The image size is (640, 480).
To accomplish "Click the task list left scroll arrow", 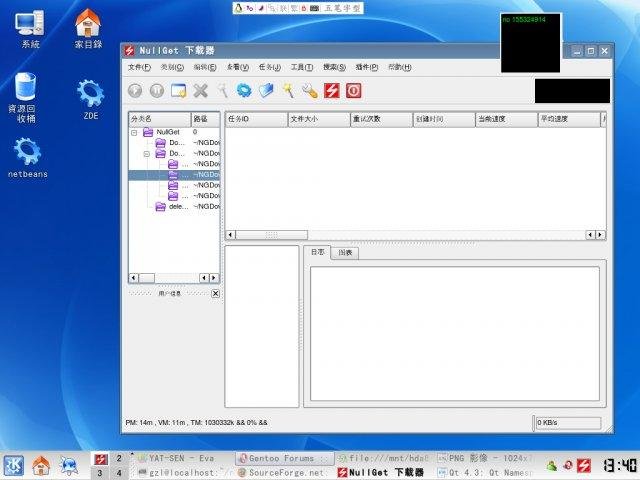I will coord(231,235).
